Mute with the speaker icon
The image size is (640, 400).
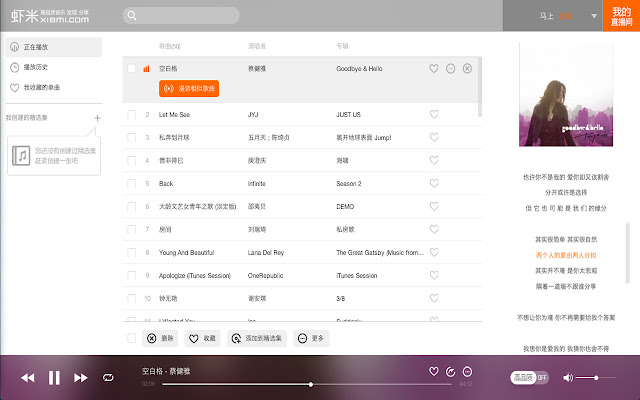pyautogui.click(x=568, y=378)
